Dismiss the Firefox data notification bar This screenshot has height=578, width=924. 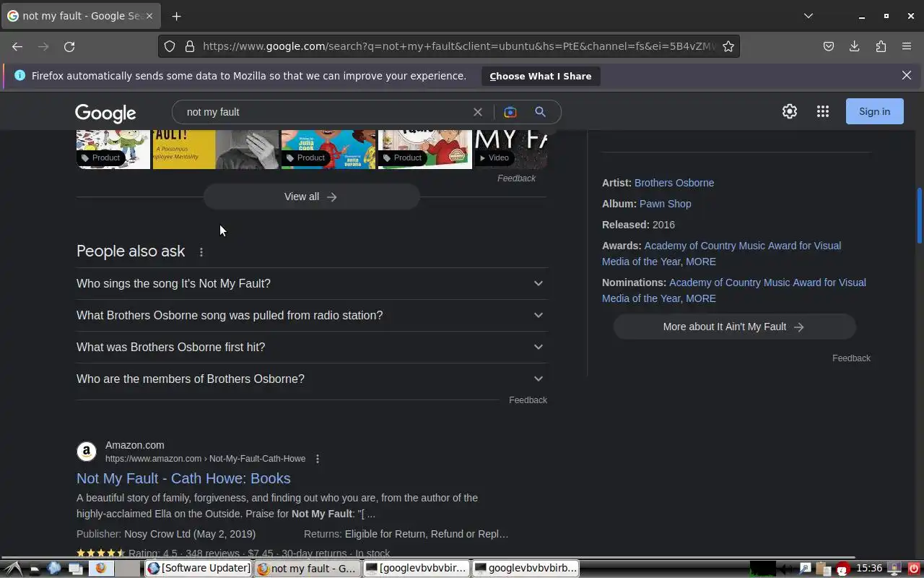[907, 75]
